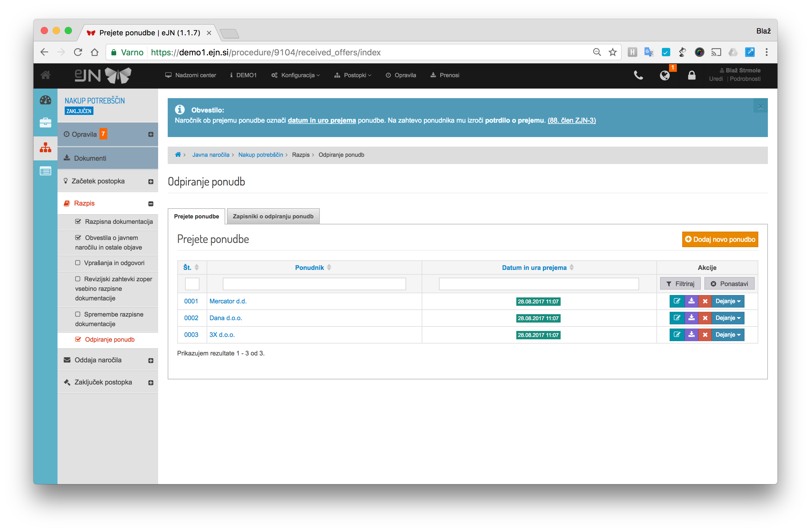
Task: Switch to Zapisniki o odpiranju ponudb tab
Action: click(x=273, y=216)
